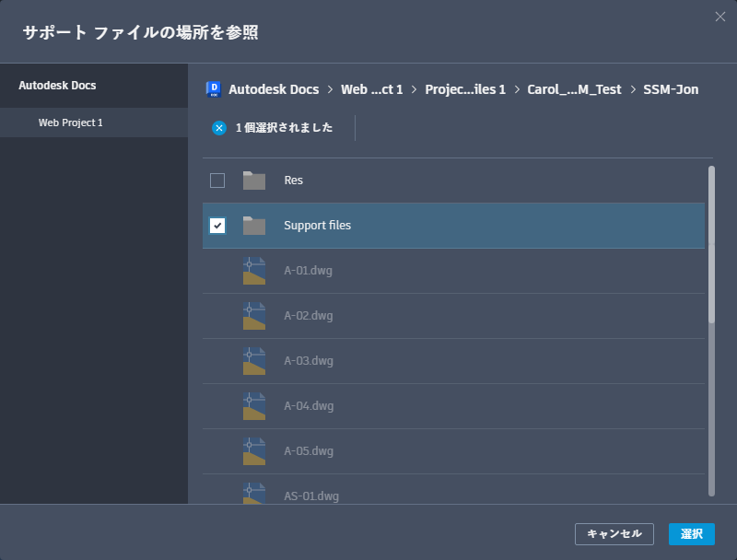Click the Autodesk Docs logo icon in breadcrumb
This screenshot has width=737, height=560.
pos(214,88)
